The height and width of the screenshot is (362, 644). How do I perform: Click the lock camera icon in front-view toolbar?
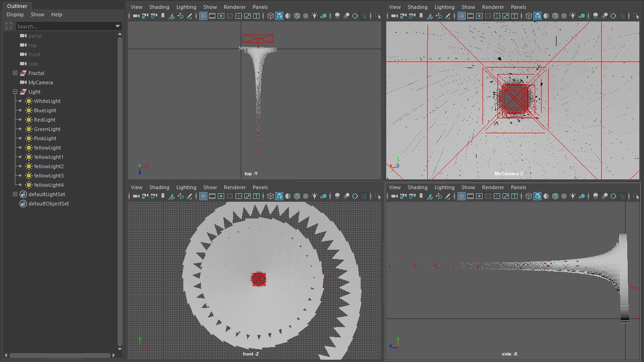(145, 196)
